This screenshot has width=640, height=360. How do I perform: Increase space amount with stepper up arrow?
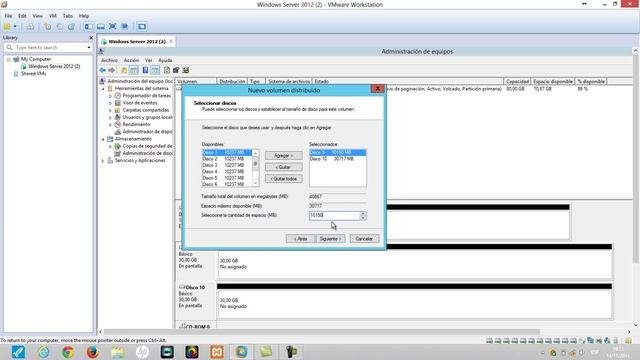363,213
